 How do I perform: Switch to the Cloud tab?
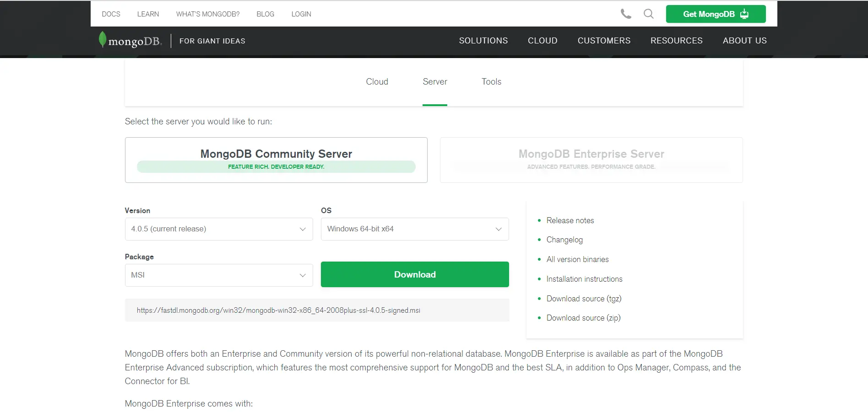pyautogui.click(x=377, y=81)
